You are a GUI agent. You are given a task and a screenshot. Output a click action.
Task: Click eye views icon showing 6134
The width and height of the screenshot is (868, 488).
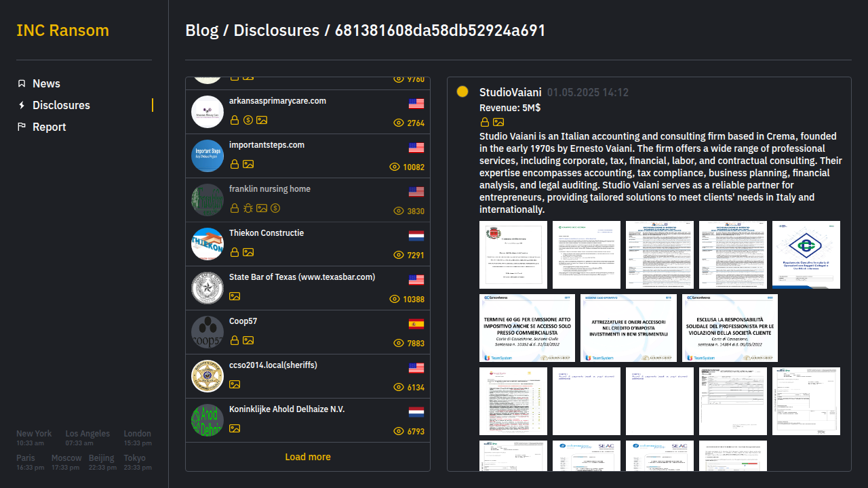pos(399,388)
